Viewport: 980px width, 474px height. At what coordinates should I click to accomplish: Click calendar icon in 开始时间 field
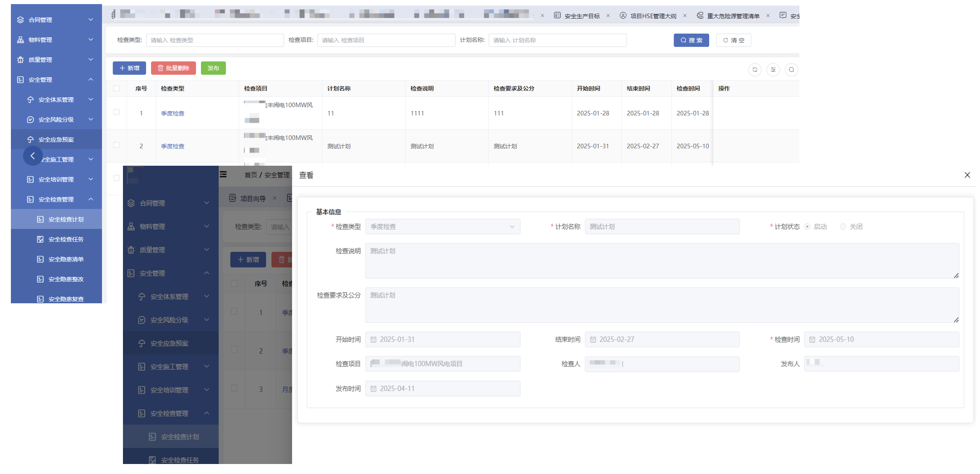(373, 340)
